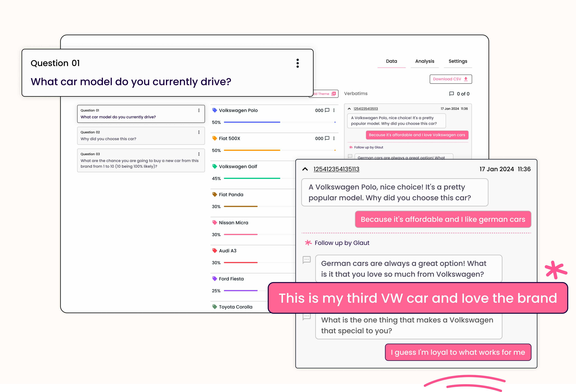576x392 pixels.
Task: Click the pink asterisk icon beside Follow up by Glaut
Action: [x=308, y=243]
